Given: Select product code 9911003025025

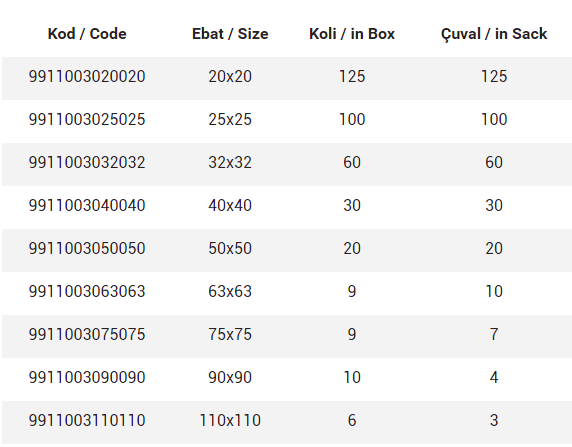Looking at the screenshot, I should (x=87, y=120).
